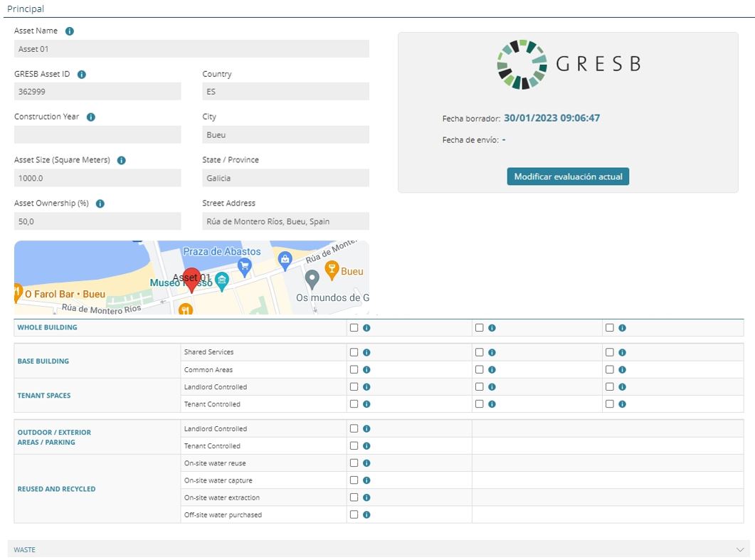Expand the WASTE section chevron
This screenshot has height=560, width=755.
[740, 550]
